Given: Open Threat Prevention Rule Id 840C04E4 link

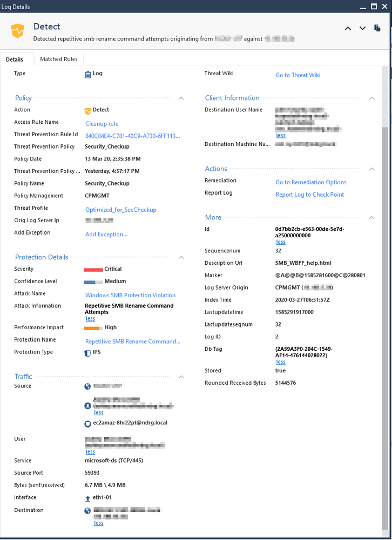Looking at the screenshot, I should click(132, 136).
